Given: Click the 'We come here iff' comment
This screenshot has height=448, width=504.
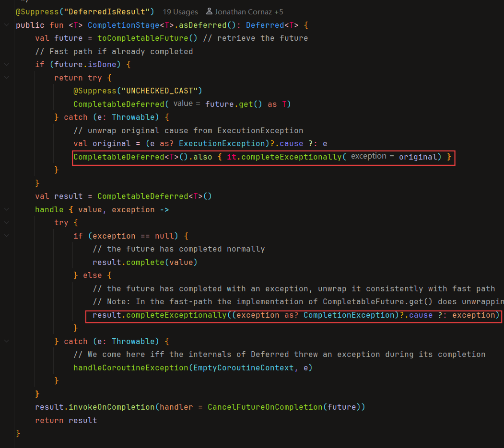Looking at the screenshot, I should (x=279, y=355).
